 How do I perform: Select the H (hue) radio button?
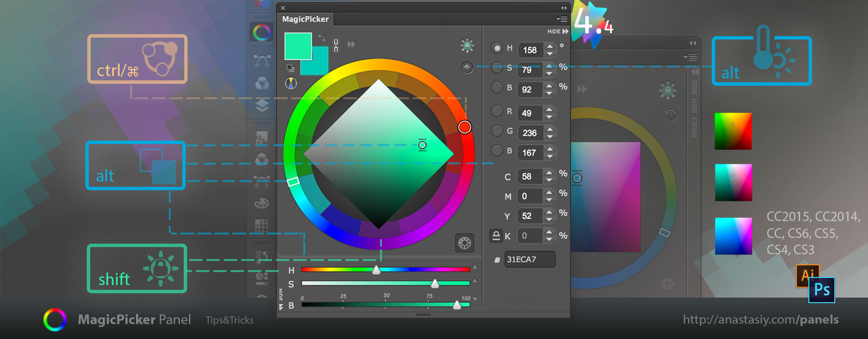coord(497,48)
